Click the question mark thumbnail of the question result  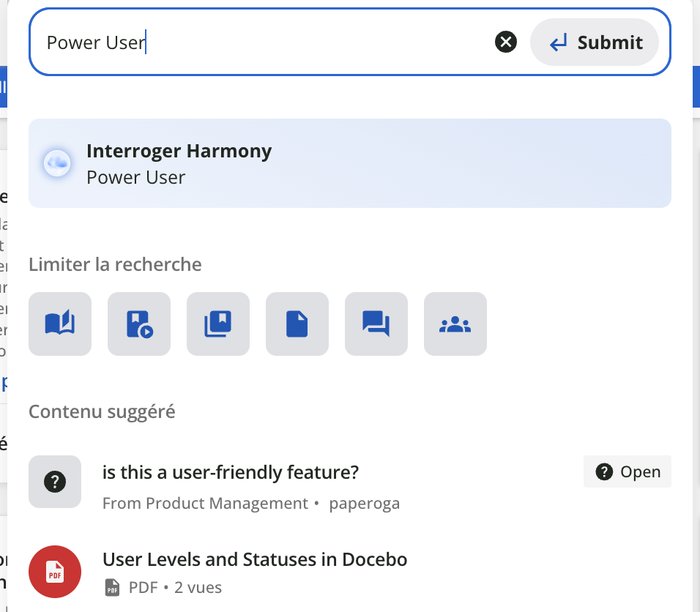point(55,482)
